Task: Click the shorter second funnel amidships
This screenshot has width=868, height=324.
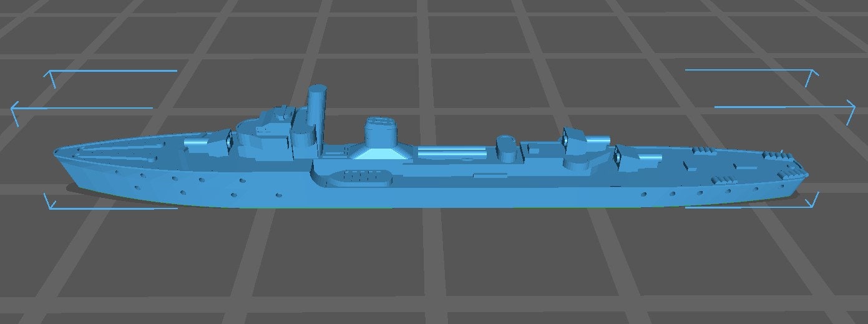Action: click(381, 131)
